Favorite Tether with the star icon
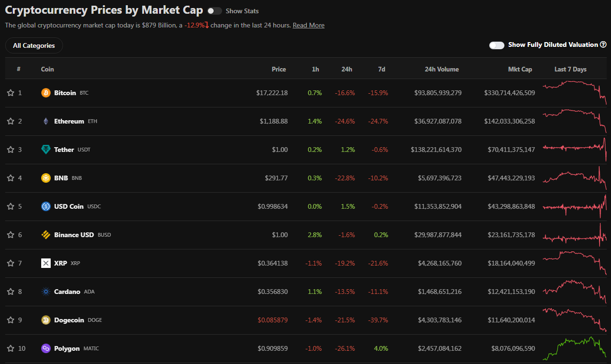Image resolution: width=611 pixels, height=364 pixels. (x=10, y=150)
